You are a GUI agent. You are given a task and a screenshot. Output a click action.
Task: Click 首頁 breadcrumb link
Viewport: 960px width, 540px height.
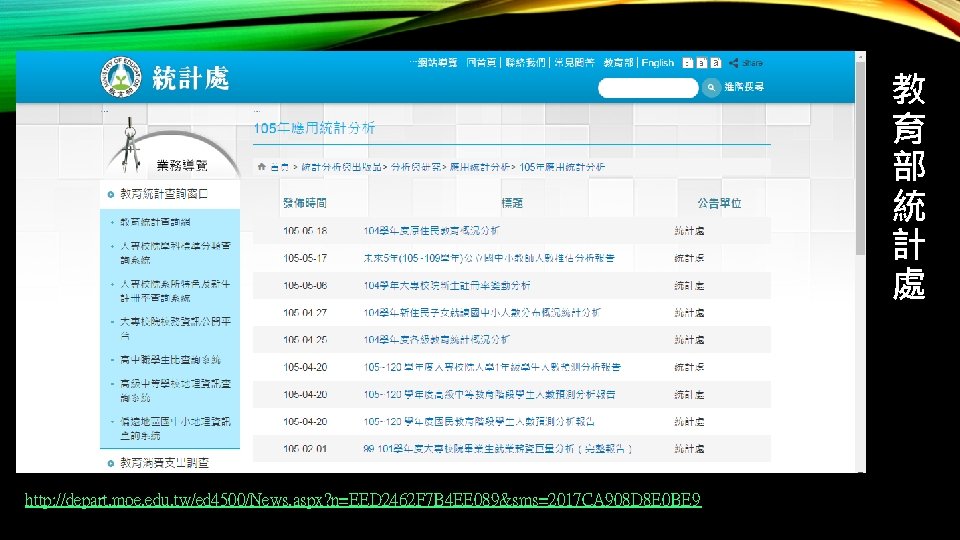pos(280,167)
